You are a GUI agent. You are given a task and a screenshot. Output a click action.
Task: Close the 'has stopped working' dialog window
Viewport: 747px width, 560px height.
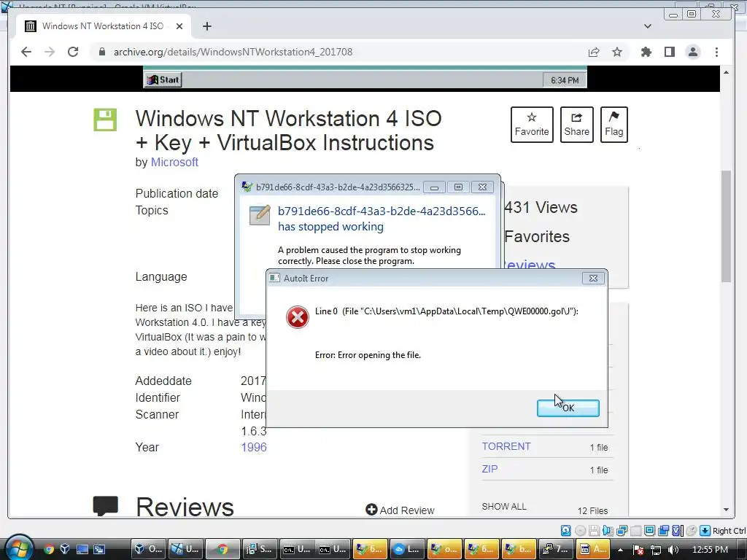[x=482, y=187]
